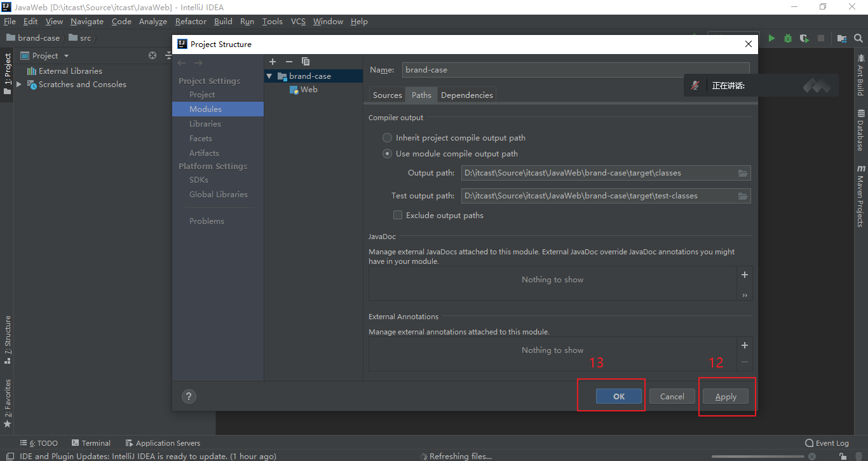Click External Libraries in project tree

[x=64, y=71]
